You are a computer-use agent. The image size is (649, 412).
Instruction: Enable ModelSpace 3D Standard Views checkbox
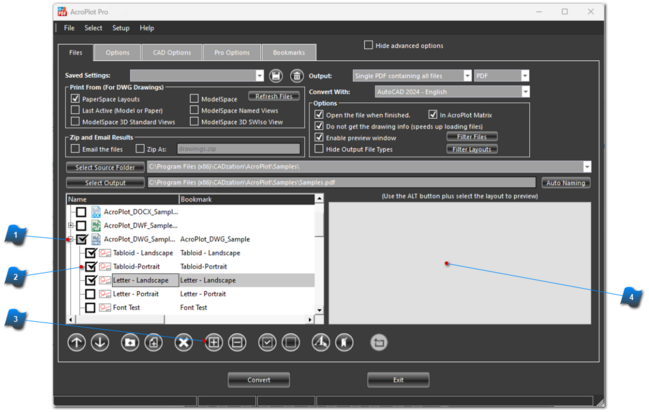(75, 121)
